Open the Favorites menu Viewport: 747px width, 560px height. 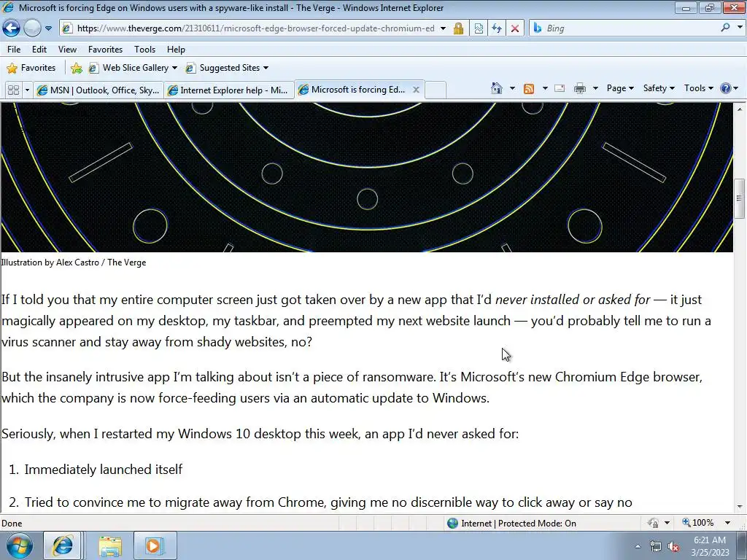[x=105, y=50]
